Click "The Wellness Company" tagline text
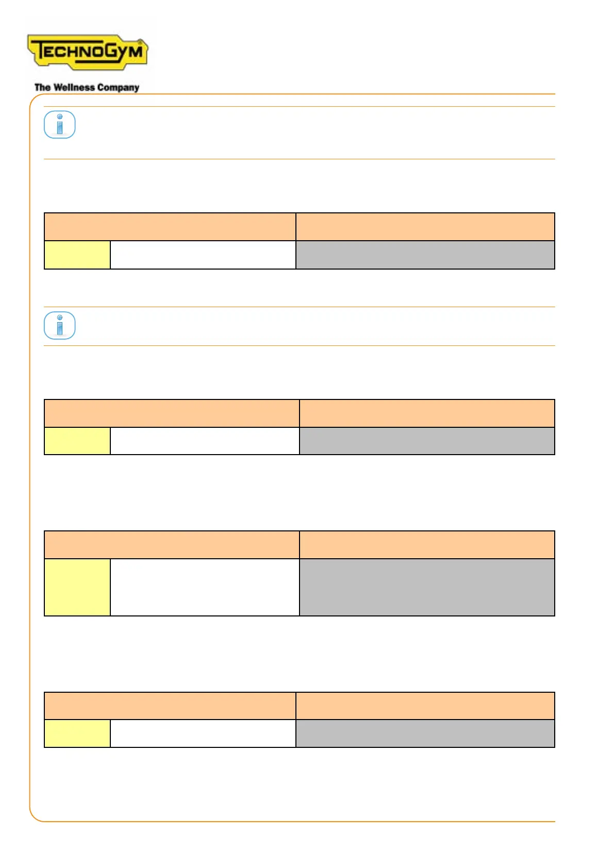The width and height of the screenshot is (614, 868). [87, 88]
